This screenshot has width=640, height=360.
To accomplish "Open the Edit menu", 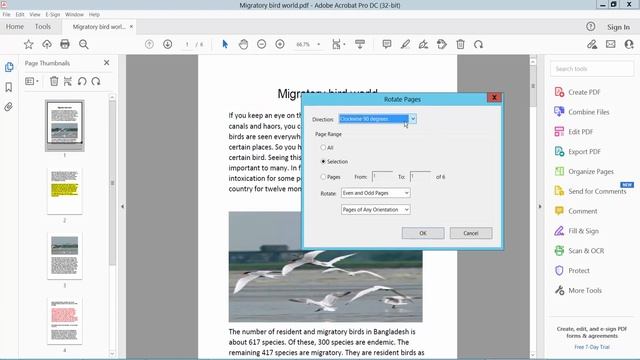I will tap(20, 14).
